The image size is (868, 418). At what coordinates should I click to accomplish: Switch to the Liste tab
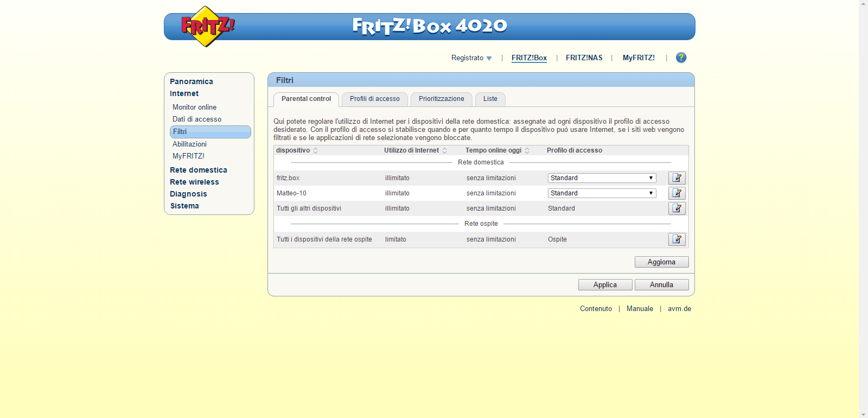pyautogui.click(x=490, y=99)
